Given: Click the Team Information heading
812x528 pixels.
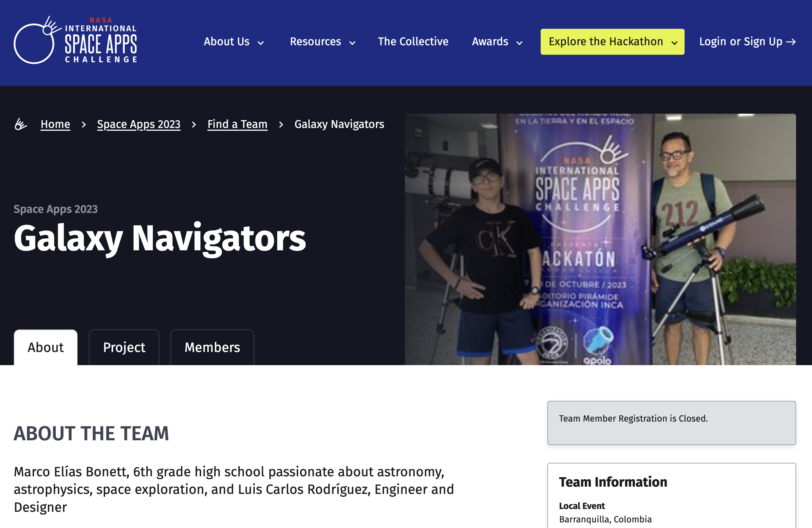Looking at the screenshot, I should click(613, 482).
